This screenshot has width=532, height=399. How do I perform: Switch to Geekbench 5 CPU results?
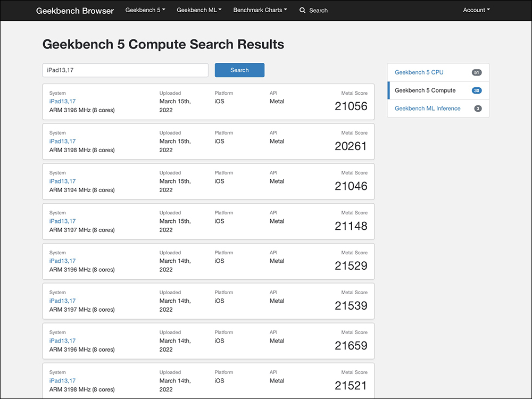coord(419,72)
